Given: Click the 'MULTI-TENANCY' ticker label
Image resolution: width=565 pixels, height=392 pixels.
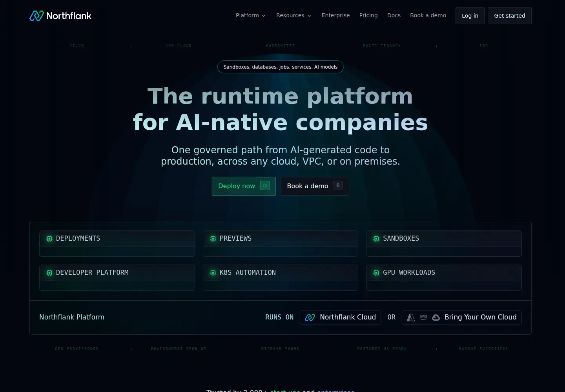Looking at the screenshot, I should coord(382,46).
